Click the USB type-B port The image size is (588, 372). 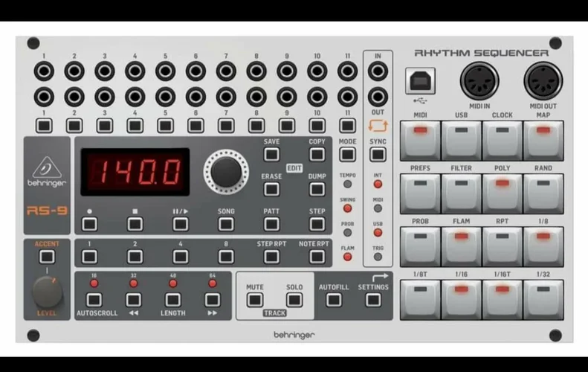pyautogui.click(x=421, y=80)
